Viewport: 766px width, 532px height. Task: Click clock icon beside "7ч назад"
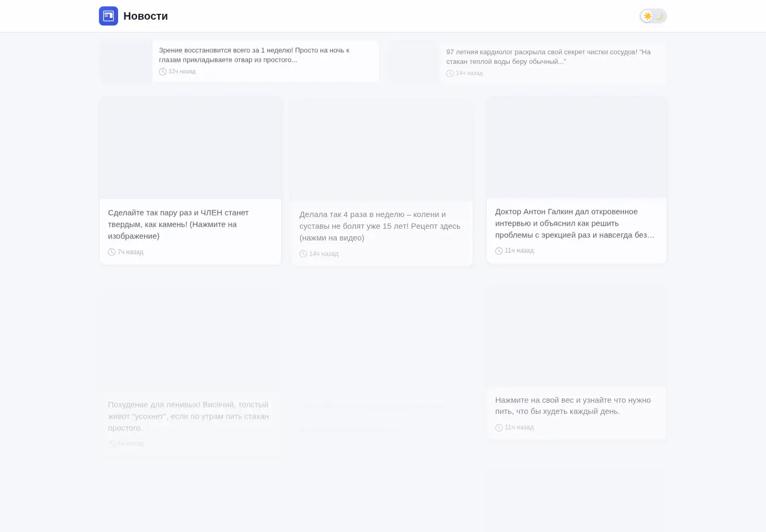112,252
